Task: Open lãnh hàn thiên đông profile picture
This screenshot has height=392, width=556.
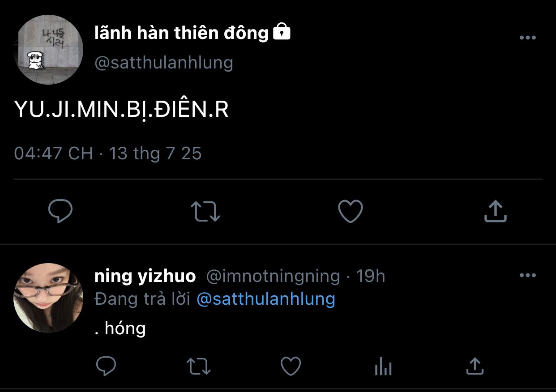Action: (x=48, y=50)
